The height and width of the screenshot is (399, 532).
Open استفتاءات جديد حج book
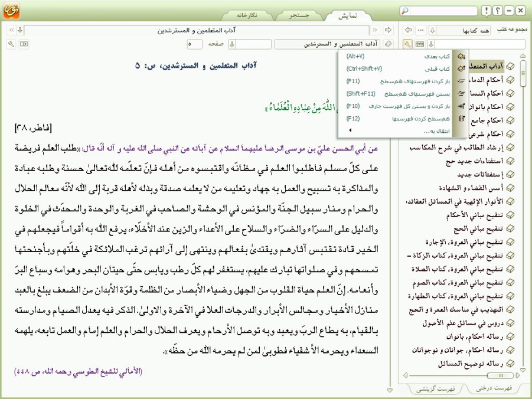(475, 161)
